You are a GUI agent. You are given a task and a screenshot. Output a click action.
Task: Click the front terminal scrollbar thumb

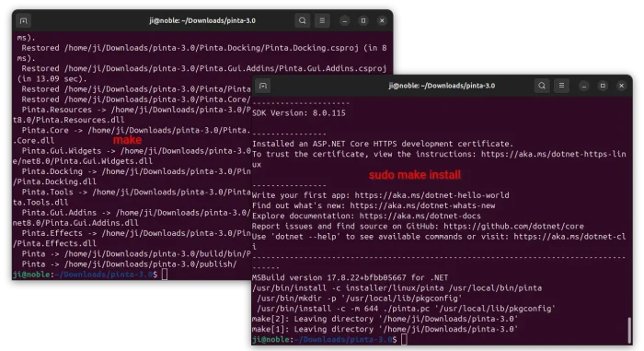(628, 330)
